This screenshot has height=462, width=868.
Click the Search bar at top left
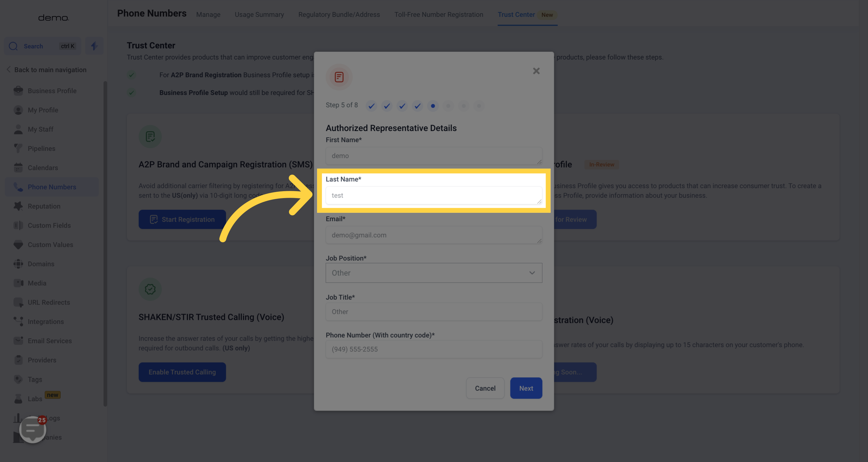pos(43,45)
